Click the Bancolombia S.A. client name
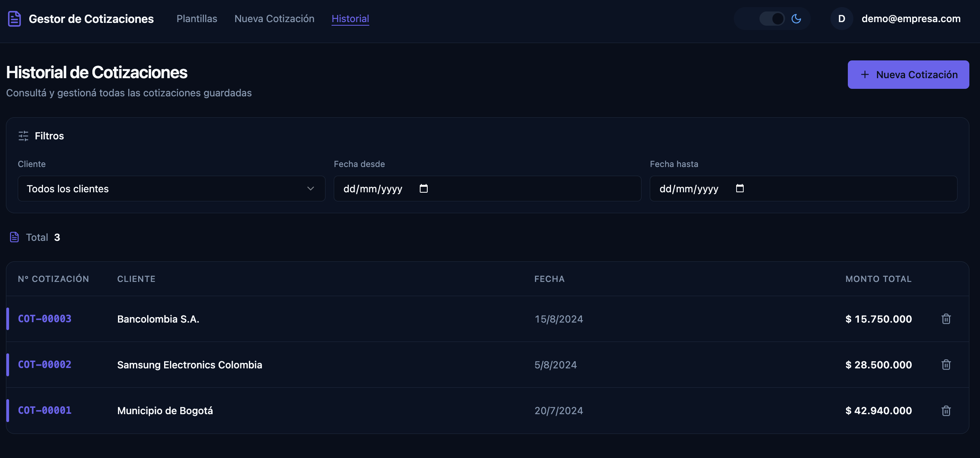 point(158,319)
